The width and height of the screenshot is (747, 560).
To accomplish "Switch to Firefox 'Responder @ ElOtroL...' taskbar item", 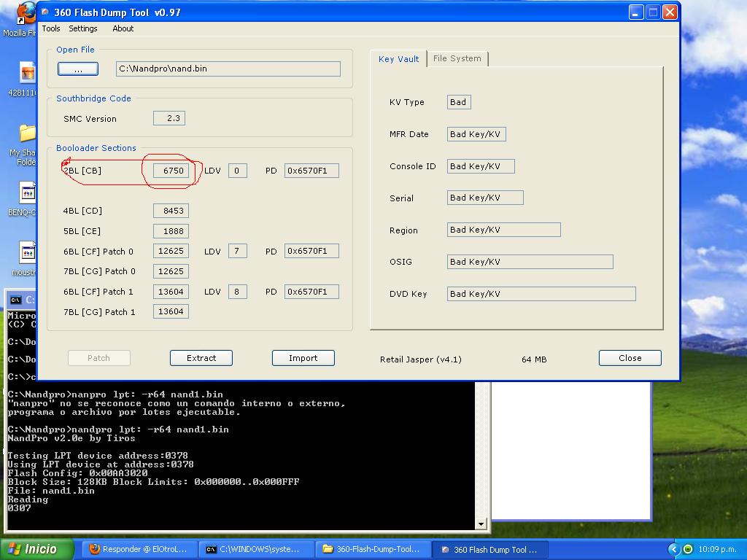I will point(140,550).
